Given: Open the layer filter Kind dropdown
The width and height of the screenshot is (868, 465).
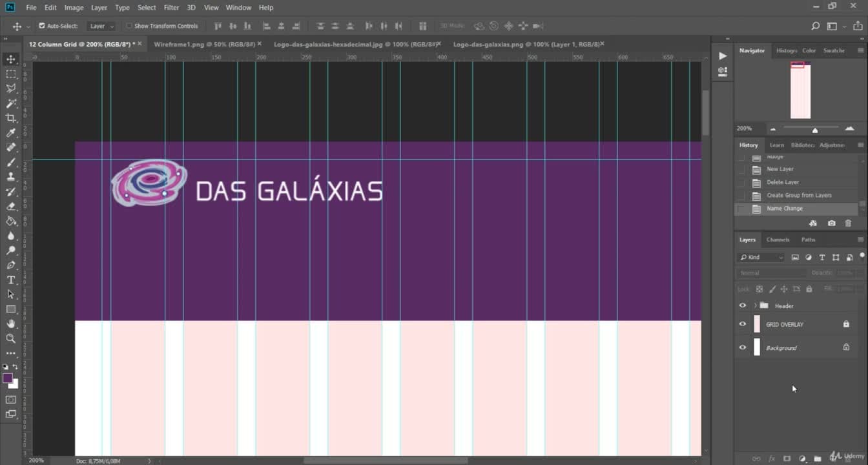Looking at the screenshot, I should tap(761, 257).
